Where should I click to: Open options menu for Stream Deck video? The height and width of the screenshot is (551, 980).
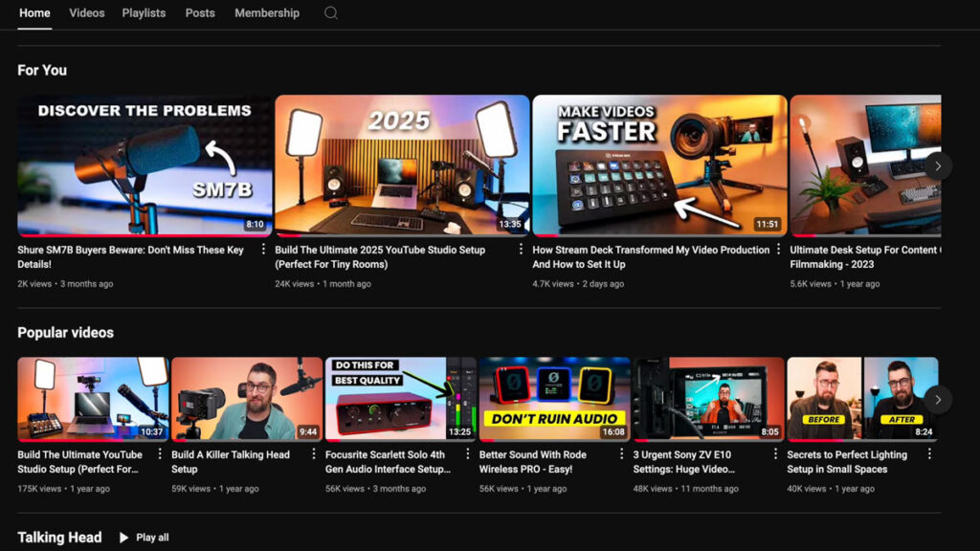coord(778,250)
